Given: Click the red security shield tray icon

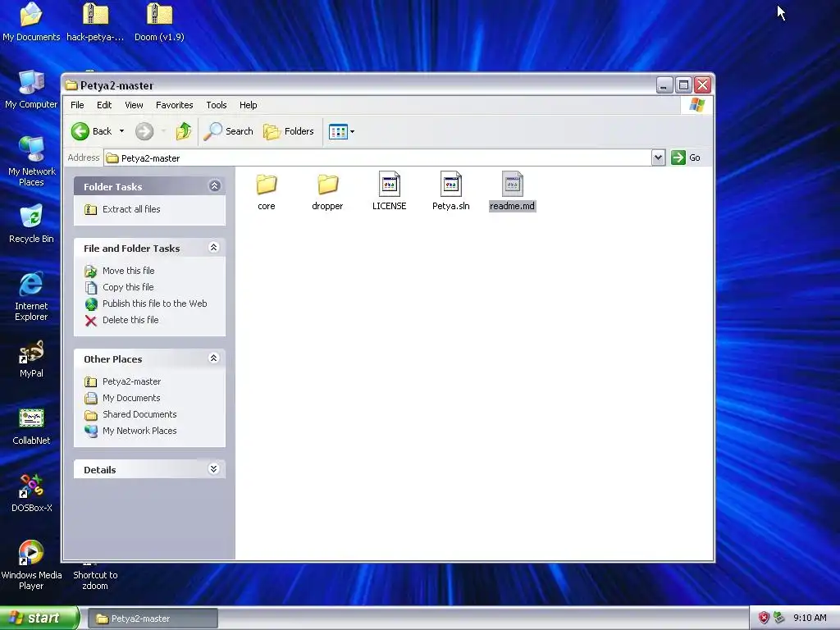Looking at the screenshot, I should coord(764,619).
